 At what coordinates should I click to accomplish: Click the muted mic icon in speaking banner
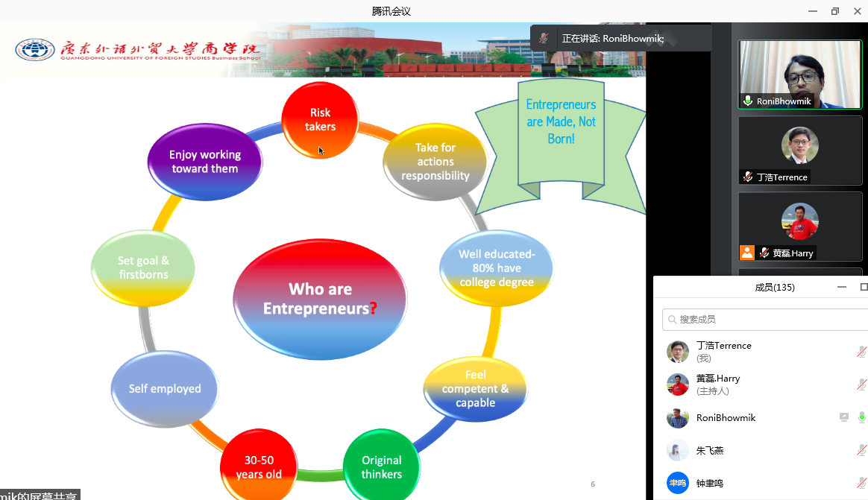544,38
